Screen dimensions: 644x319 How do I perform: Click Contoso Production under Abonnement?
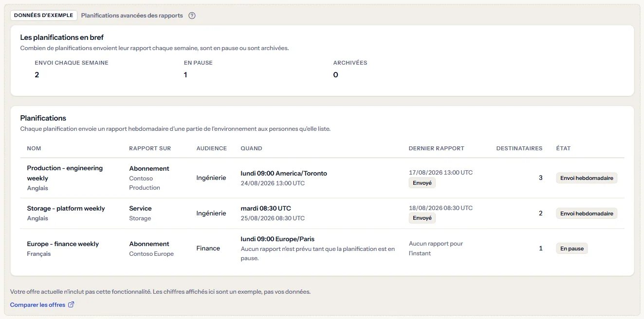(x=145, y=183)
